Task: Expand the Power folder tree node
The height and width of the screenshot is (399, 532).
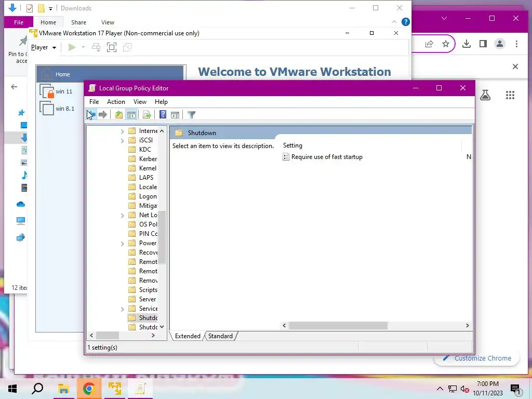Action: click(x=123, y=244)
